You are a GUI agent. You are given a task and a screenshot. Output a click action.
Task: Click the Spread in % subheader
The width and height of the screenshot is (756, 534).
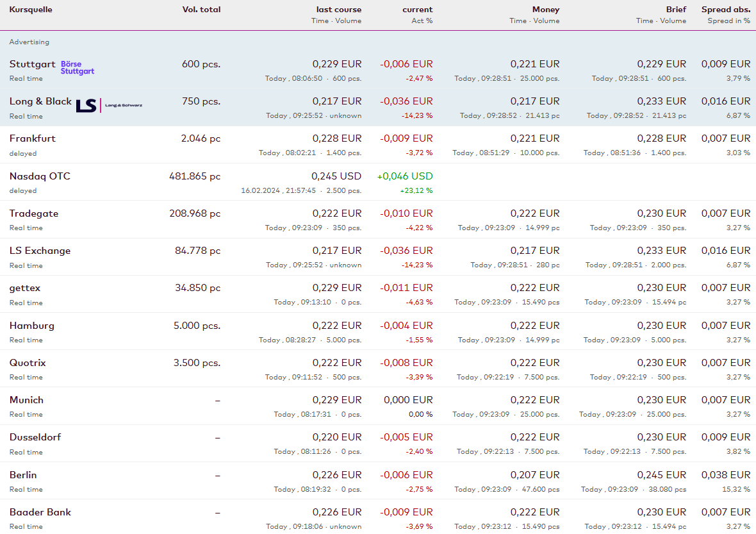point(729,21)
